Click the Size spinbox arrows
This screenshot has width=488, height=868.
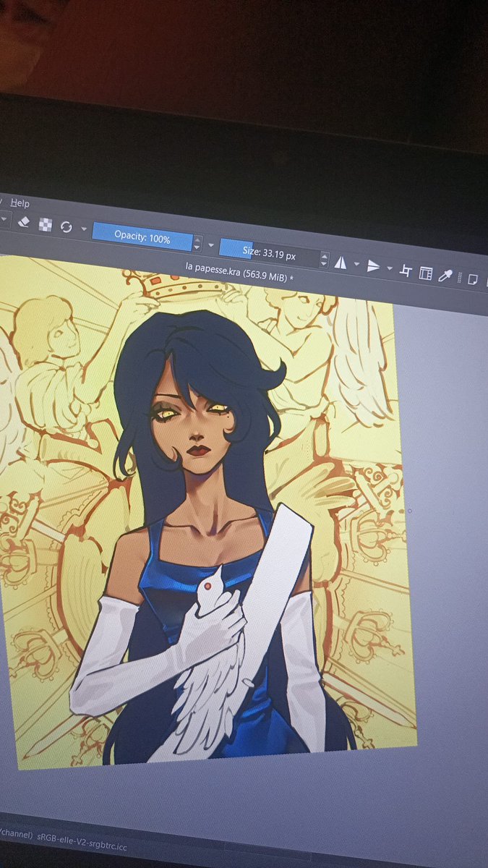coord(324,259)
